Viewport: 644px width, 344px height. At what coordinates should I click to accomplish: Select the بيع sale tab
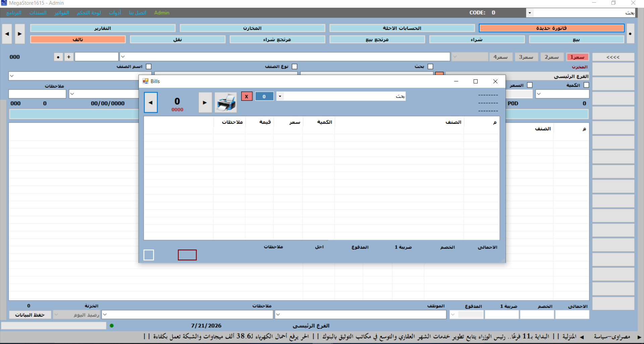(576, 40)
